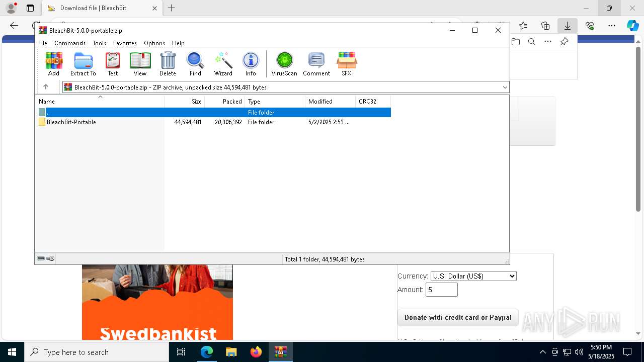This screenshot has height=362, width=644.
Task: Sort by Packed column header
Action: [224, 101]
